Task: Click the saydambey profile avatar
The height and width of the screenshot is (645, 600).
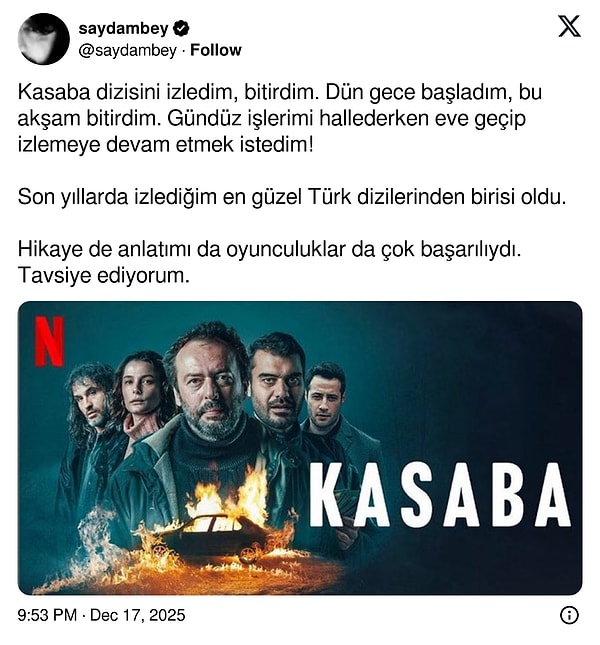Action: [44, 39]
